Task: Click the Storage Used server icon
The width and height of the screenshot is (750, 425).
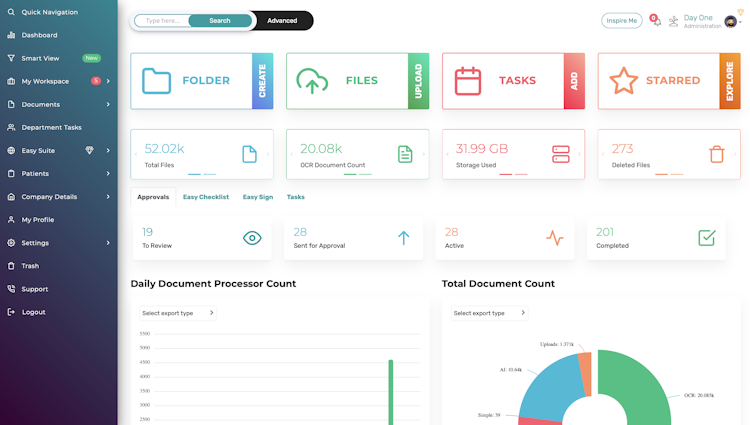Action: (x=561, y=154)
